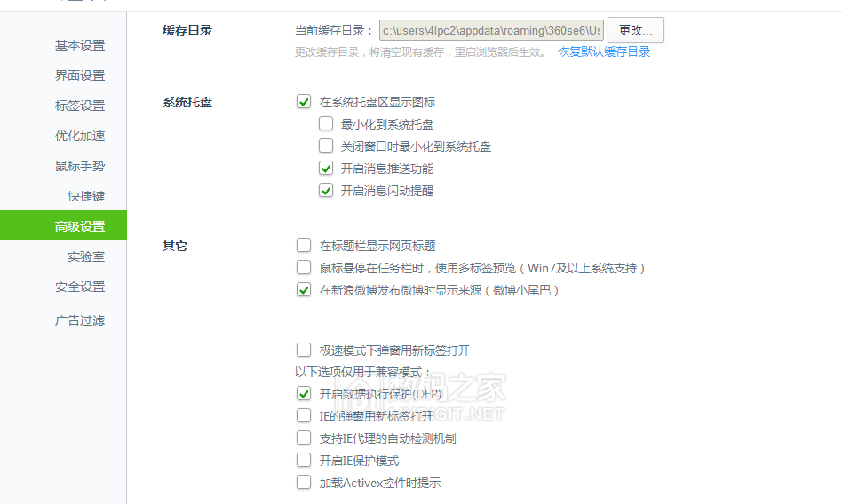This screenshot has width=842, height=504.
Task: Enable 关闭窗口时最小化到系统托盘
Action: [x=326, y=146]
